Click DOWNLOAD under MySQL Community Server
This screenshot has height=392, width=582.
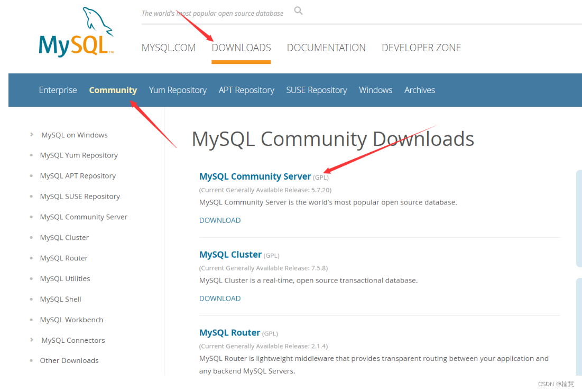pyautogui.click(x=220, y=220)
